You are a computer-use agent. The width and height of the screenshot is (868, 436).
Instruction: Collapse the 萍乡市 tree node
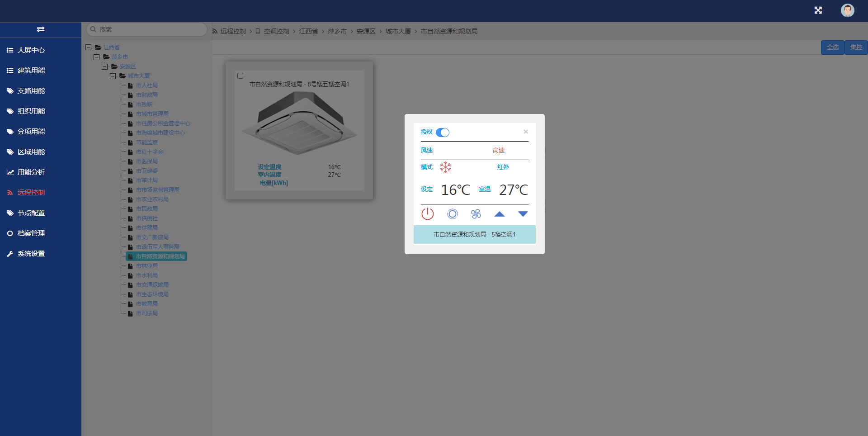97,57
